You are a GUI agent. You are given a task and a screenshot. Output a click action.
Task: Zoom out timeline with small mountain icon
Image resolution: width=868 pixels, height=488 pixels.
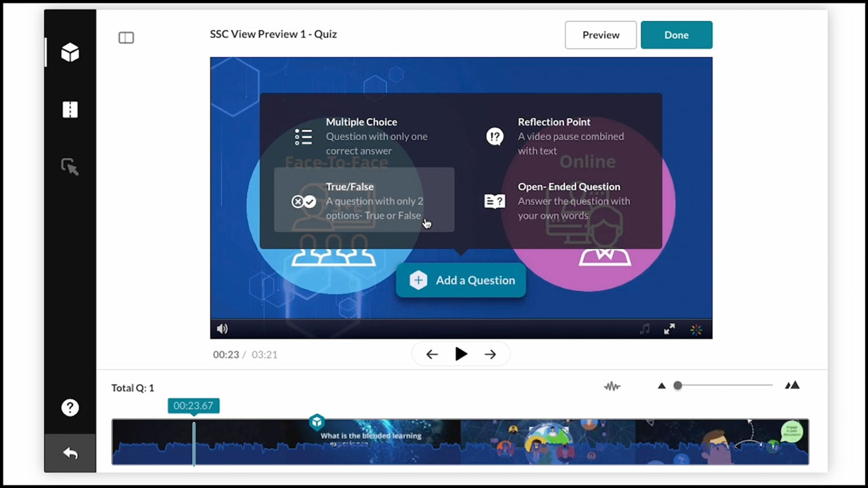pos(662,386)
